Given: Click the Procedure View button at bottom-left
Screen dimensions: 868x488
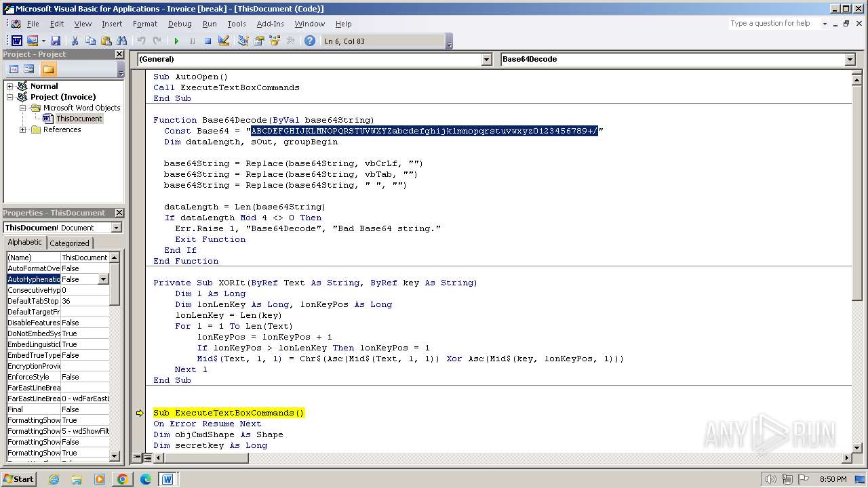Looking at the screenshot, I should click(x=138, y=458).
